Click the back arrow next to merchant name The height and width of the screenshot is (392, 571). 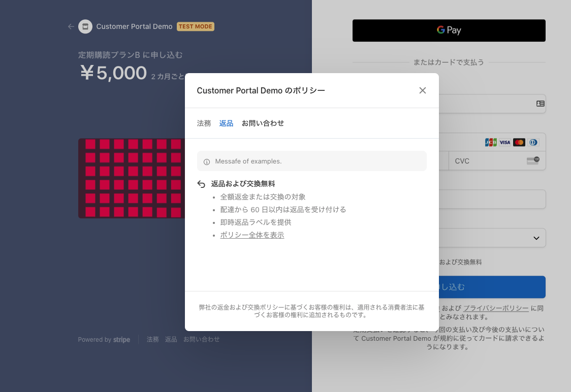(71, 26)
